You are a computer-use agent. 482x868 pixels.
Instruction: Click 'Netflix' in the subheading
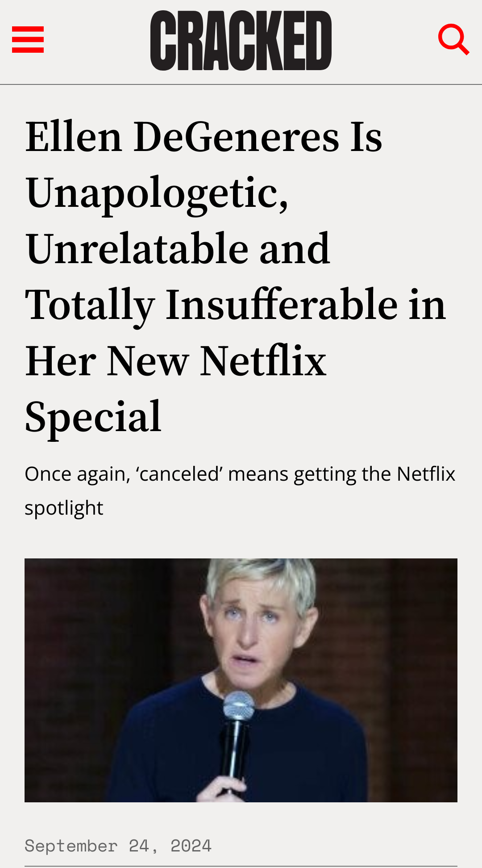[426, 474]
